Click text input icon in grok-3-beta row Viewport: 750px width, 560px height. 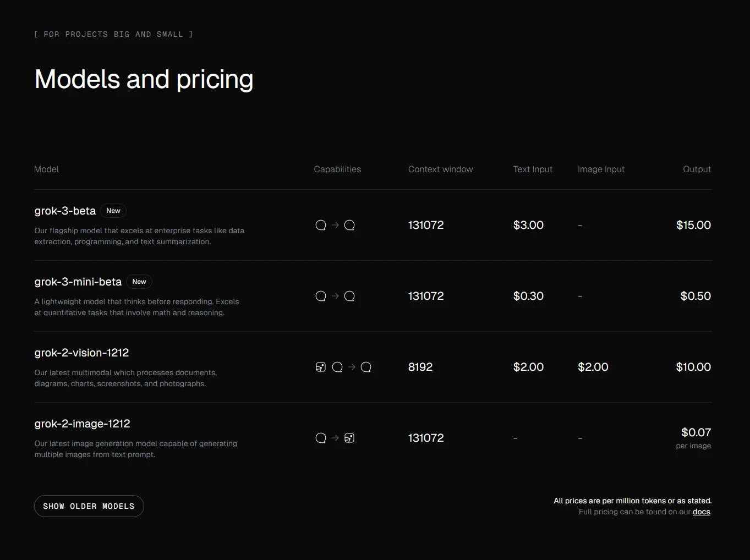321,225
